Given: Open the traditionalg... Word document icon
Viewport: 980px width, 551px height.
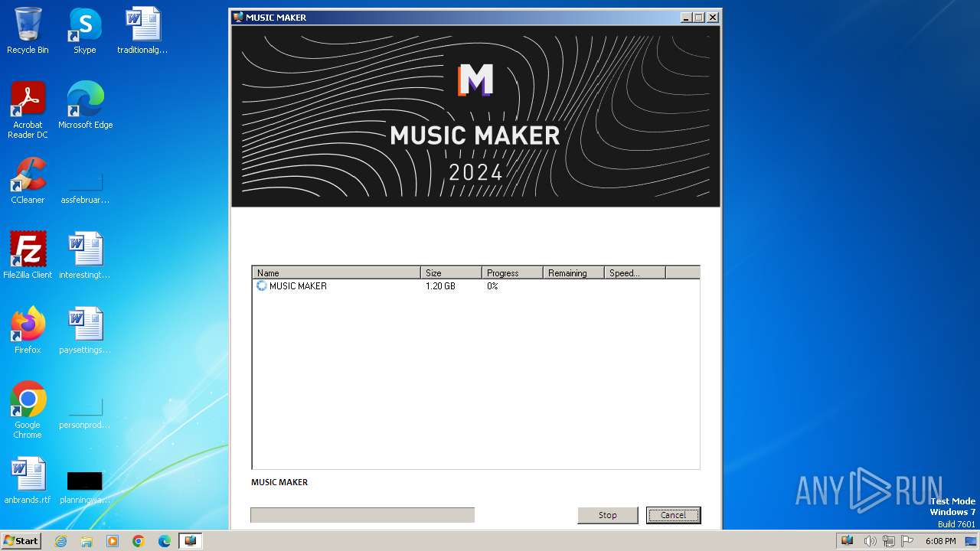Looking at the screenshot, I should coord(142,31).
